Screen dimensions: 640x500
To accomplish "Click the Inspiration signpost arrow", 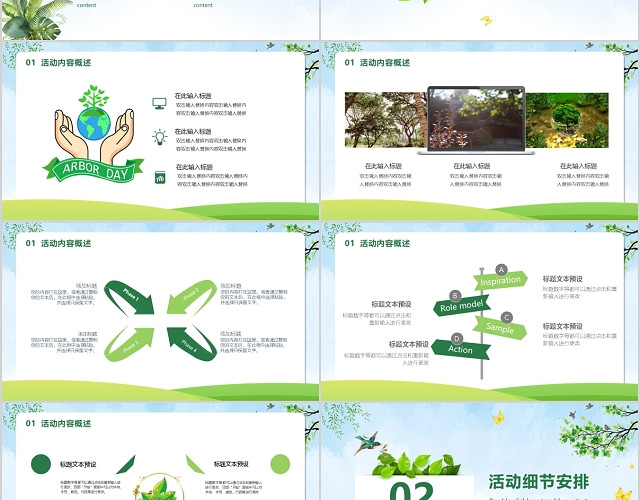I will coord(500,280).
